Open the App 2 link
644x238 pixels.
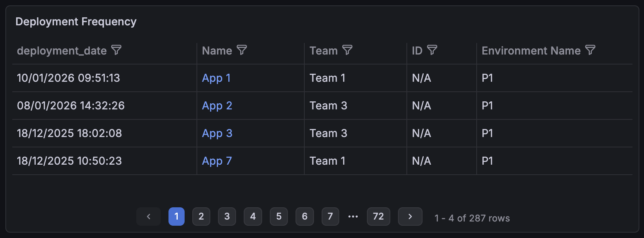tap(217, 106)
